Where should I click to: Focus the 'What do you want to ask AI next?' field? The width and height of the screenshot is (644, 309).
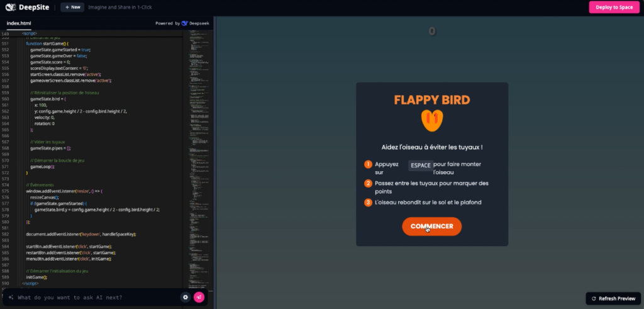coord(94,297)
